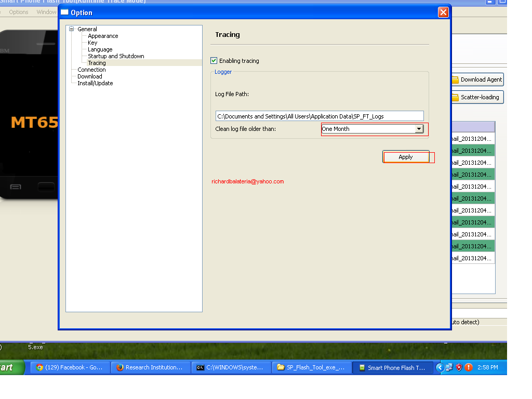Screen dimensions: 532x399
Task: Open the Clean log file older than dropdown
Action: 419,129
